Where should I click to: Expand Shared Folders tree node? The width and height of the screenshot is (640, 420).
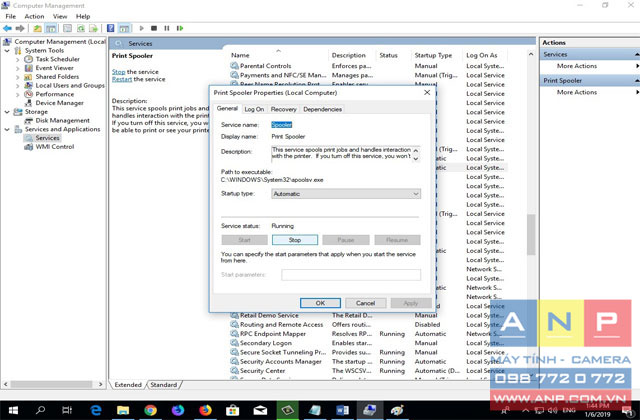17,77
